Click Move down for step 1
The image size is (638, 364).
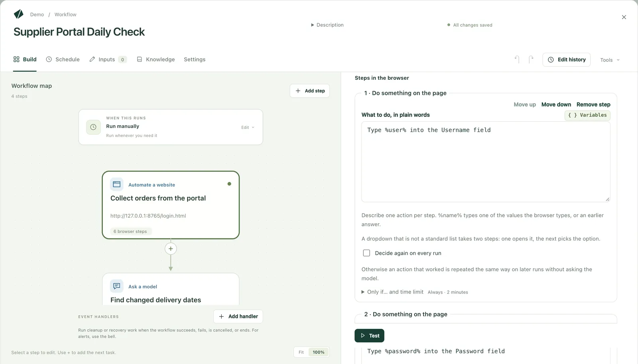click(x=556, y=104)
